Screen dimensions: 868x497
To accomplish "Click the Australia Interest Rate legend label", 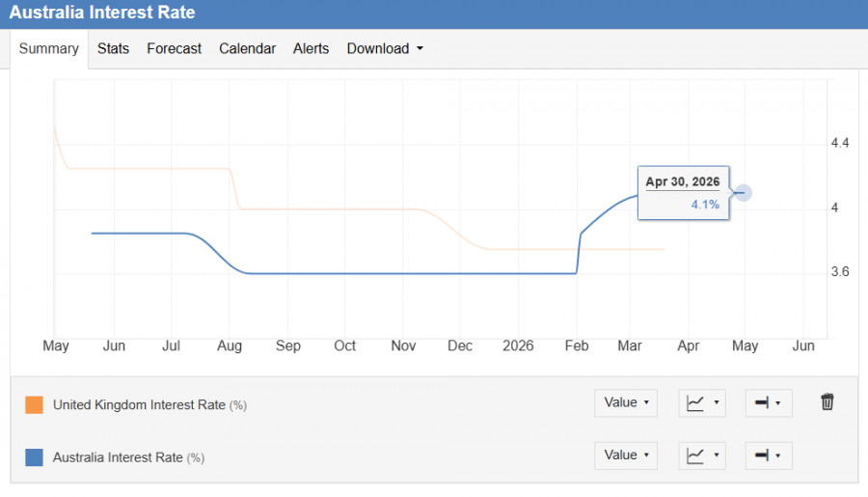I will (119, 457).
